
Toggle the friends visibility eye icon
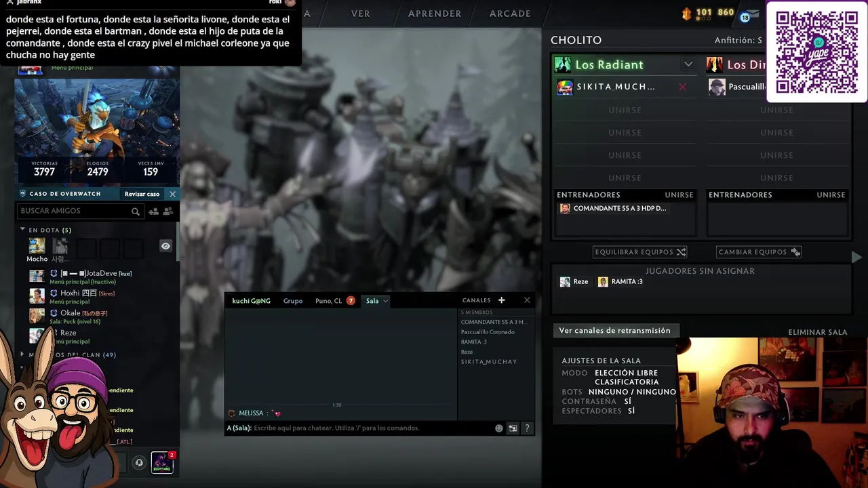click(165, 246)
